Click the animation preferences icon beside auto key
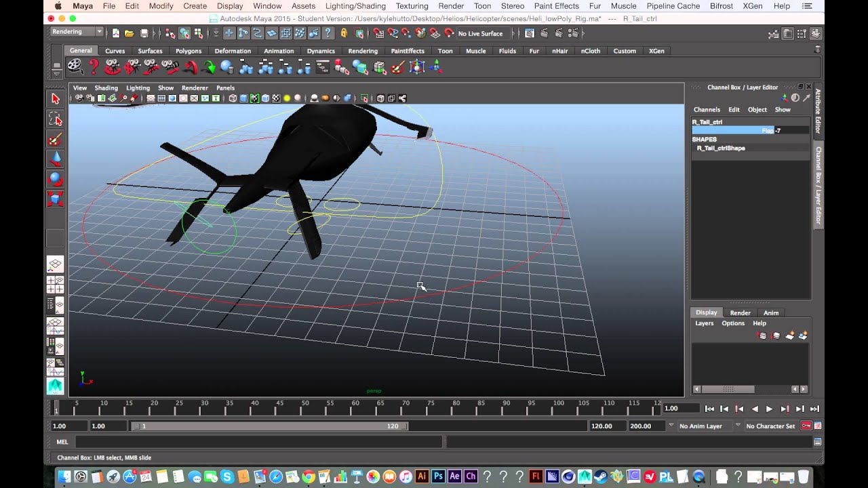The width and height of the screenshot is (868, 488). click(x=818, y=426)
